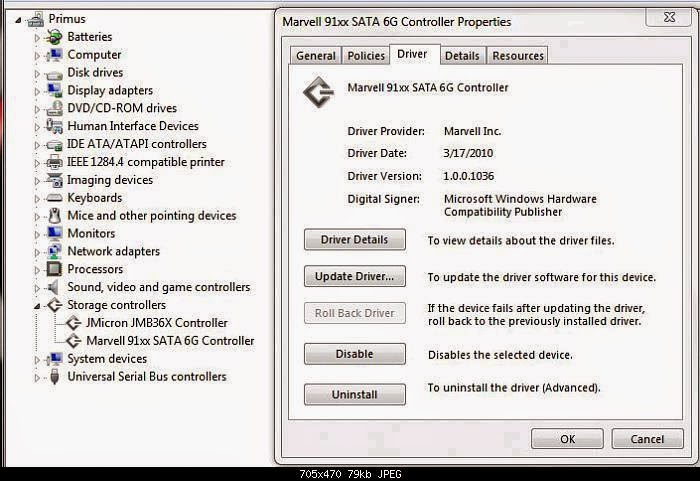Click the Human Interface Devices icon
The width and height of the screenshot is (700, 481).
pyautogui.click(x=54, y=126)
